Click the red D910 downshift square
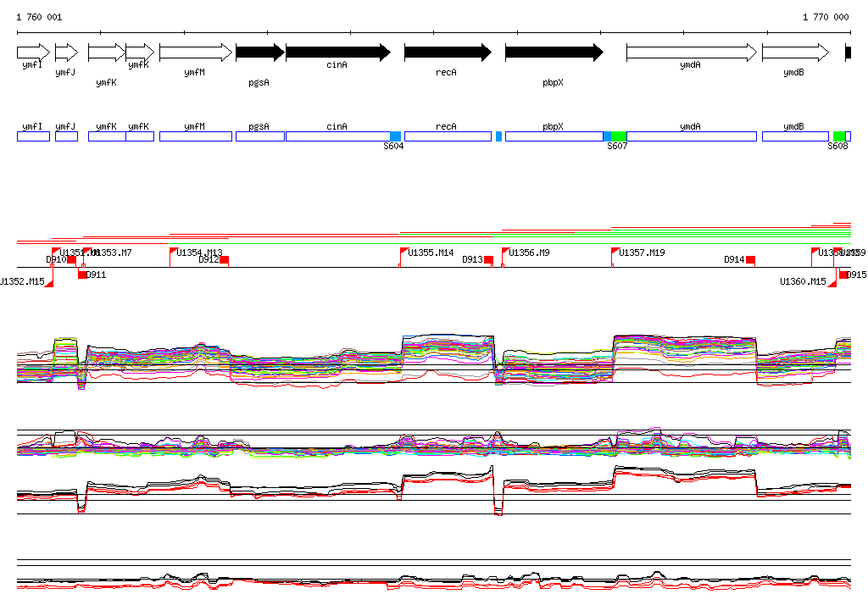 click(71, 259)
